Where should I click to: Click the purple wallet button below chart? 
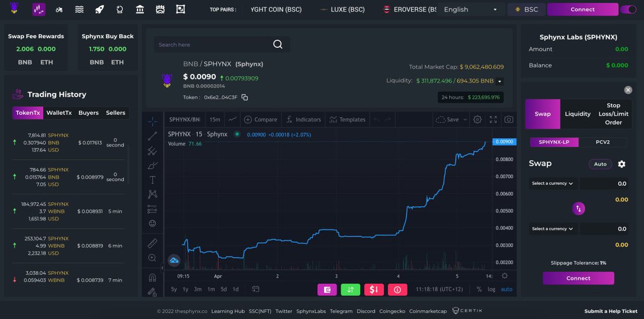coord(327,289)
